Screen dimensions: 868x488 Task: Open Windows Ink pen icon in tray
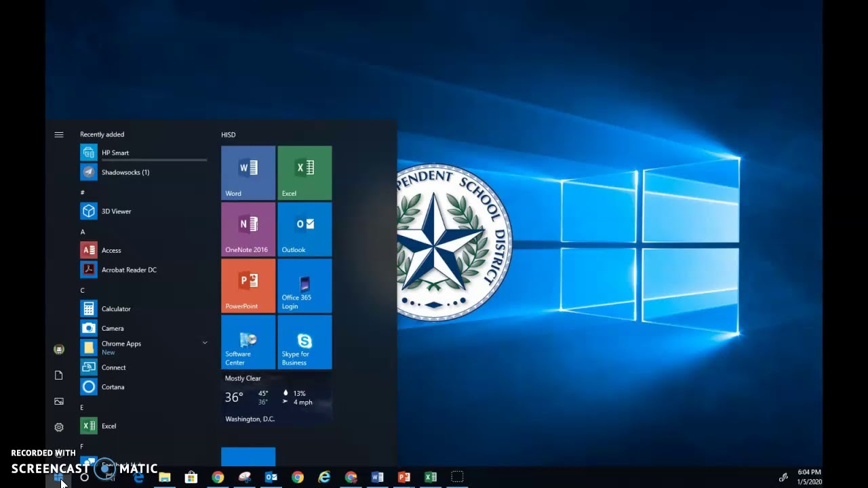[783, 477]
